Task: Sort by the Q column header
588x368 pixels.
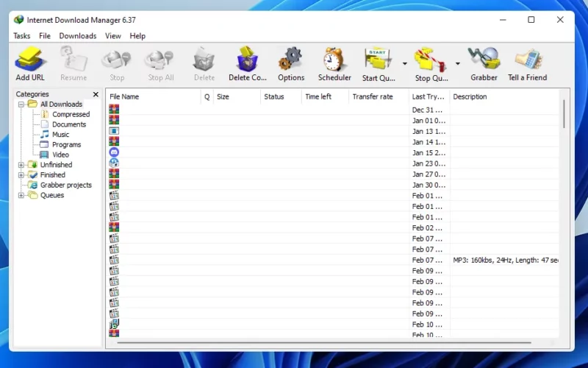Action: tap(207, 97)
